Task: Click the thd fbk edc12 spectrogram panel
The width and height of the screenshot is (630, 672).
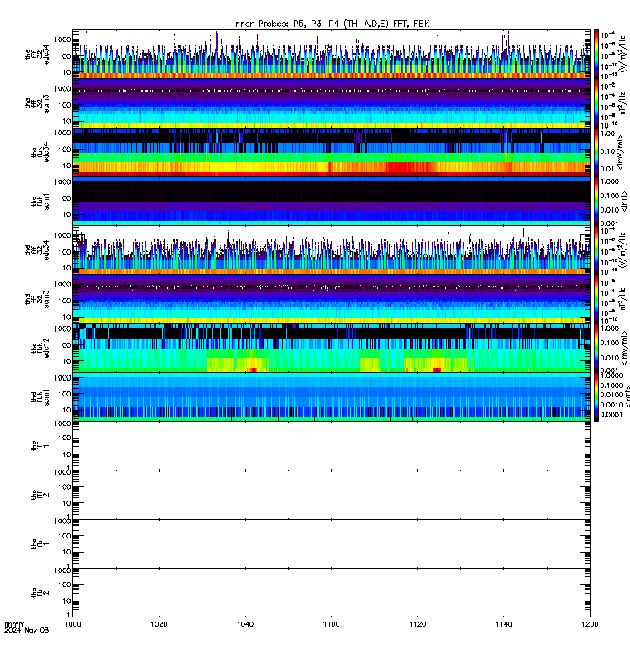Action: tap(331, 348)
